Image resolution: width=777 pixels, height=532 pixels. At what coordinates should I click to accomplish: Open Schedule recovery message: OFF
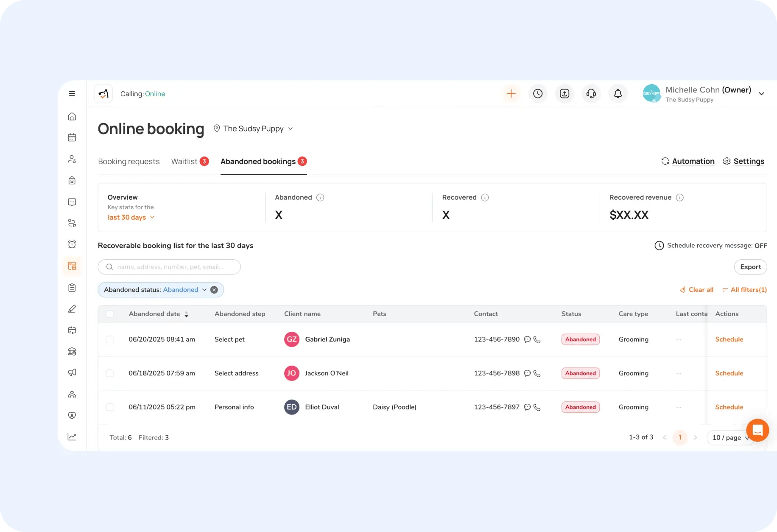(711, 246)
